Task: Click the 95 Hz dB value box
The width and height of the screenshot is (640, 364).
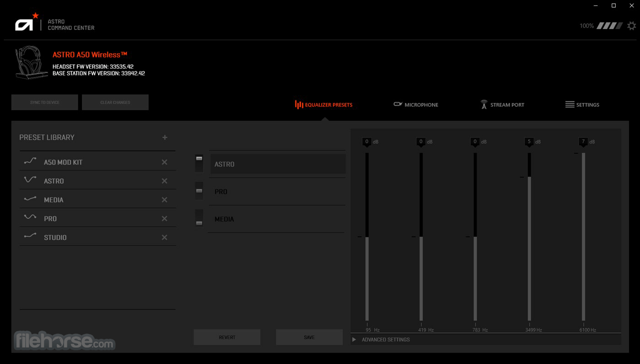Action: tap(367, 142)
